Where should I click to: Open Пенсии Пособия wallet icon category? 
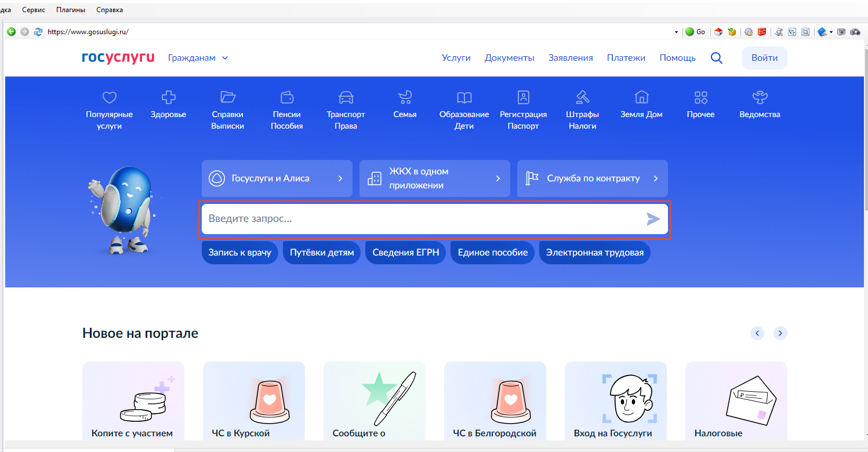[x=287, y=110]
